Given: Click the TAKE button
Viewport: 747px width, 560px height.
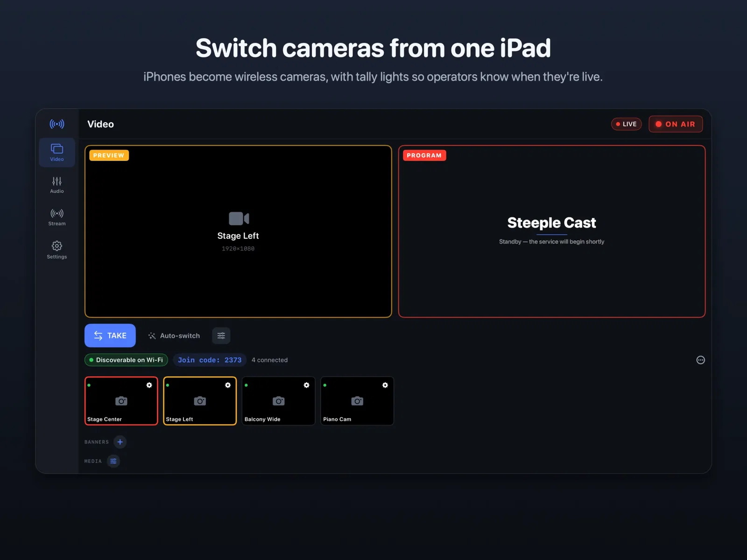Looking at the screenshot, I should (x=110, y=336).
